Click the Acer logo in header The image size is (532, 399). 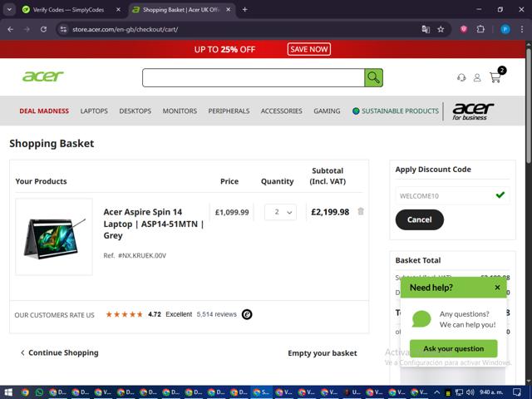click(x=42, y=76)
